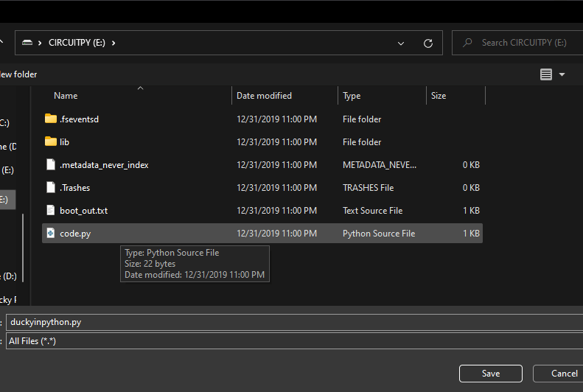Click the file name field with duckyinpython.py
The height and width of the screenshot is (392, 583).
(x=295, y=322)
